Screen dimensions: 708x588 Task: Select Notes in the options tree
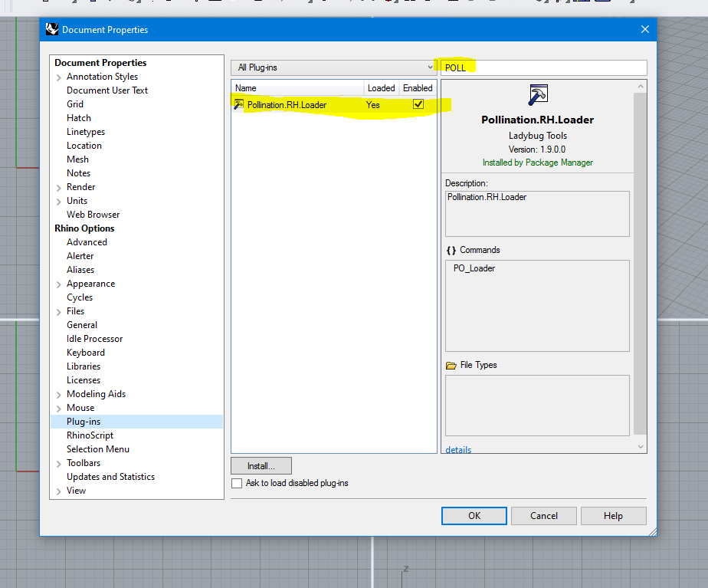79,173
